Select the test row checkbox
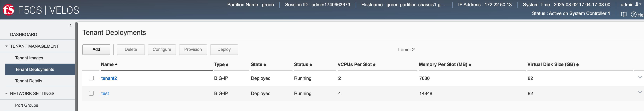Screen dimensions: 644x111 91,93
